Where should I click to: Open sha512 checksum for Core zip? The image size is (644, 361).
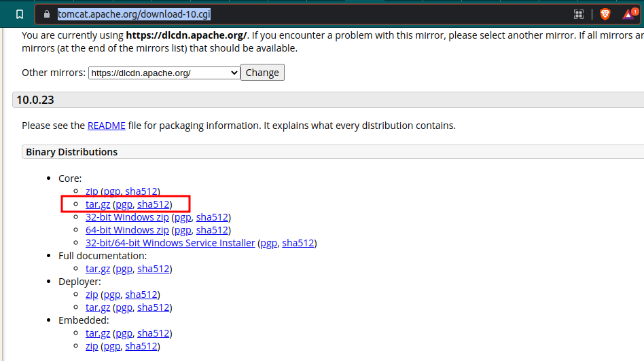click(141, 191)
